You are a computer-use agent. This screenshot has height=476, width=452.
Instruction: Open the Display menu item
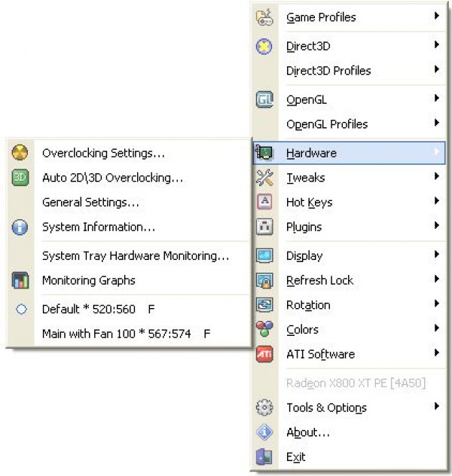[x=304, y=256]
